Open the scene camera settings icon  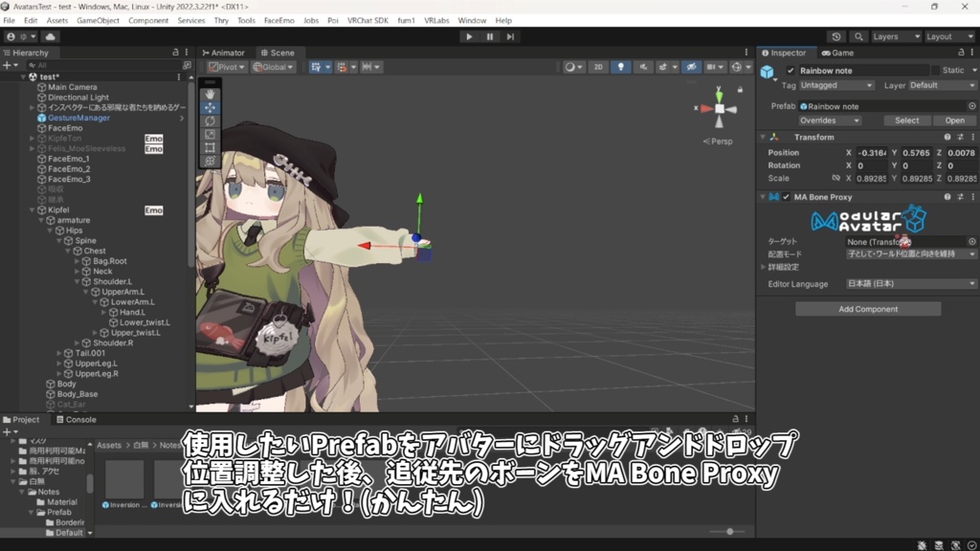(x=714, y=67)
